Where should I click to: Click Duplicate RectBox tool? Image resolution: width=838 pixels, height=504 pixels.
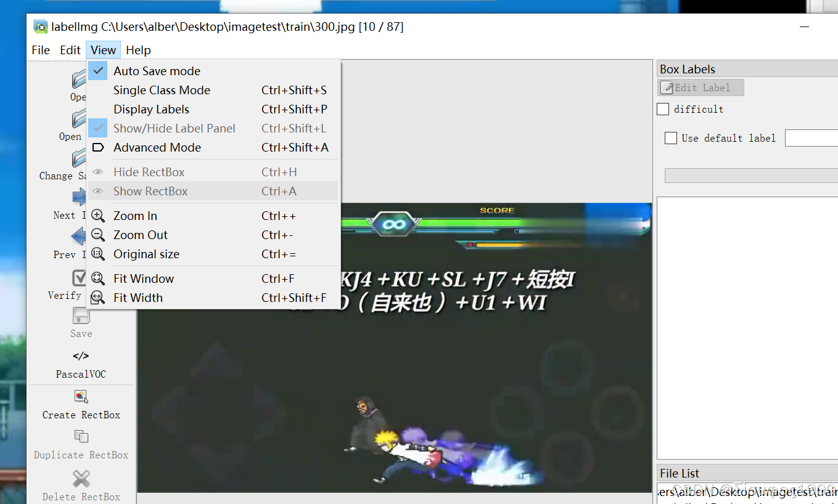pyautogui.click(x=81, y=445)
